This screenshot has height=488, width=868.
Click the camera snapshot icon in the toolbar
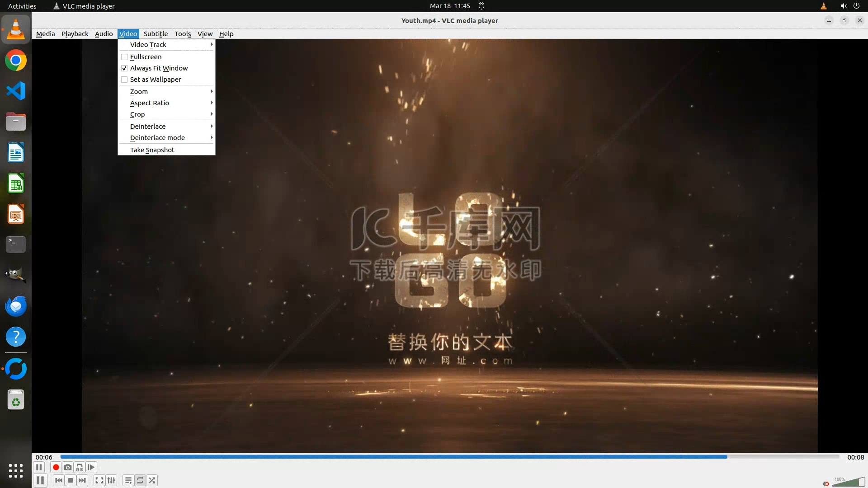[68, 467]
